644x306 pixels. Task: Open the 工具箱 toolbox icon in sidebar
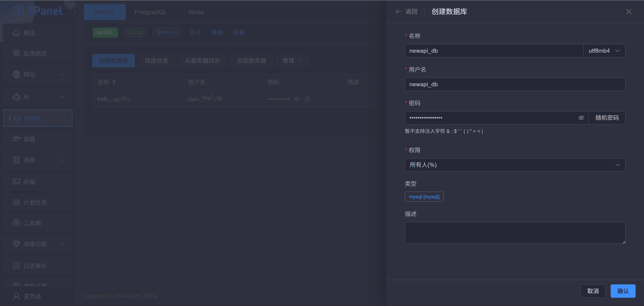pyautogui.click(x=16, y=223)
